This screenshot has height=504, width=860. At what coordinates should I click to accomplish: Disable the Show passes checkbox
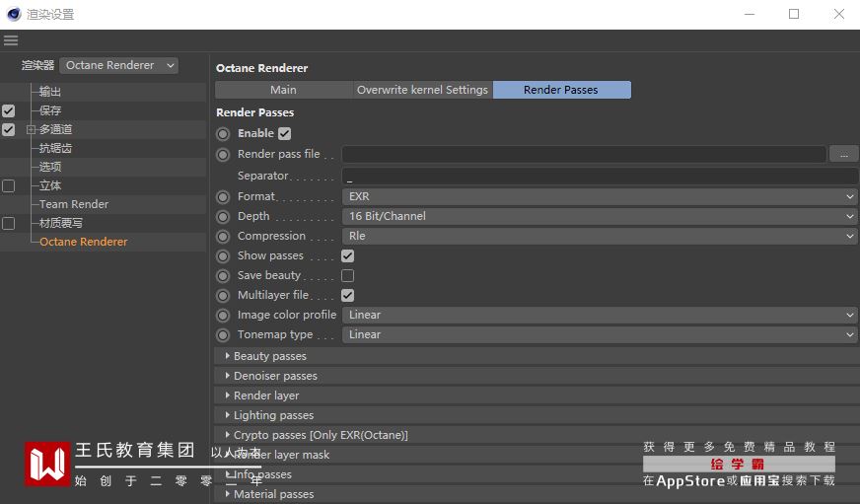pyautogui.click(x=347, y=255)
